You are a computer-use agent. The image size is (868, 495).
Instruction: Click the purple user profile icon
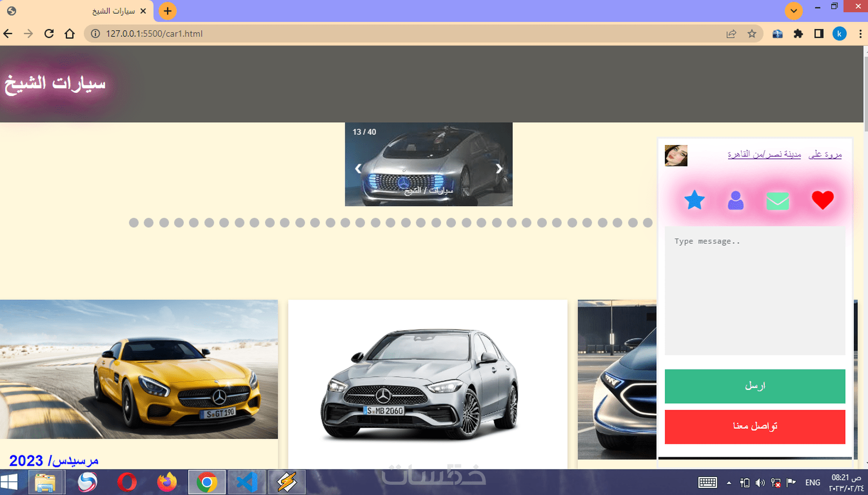736,201
